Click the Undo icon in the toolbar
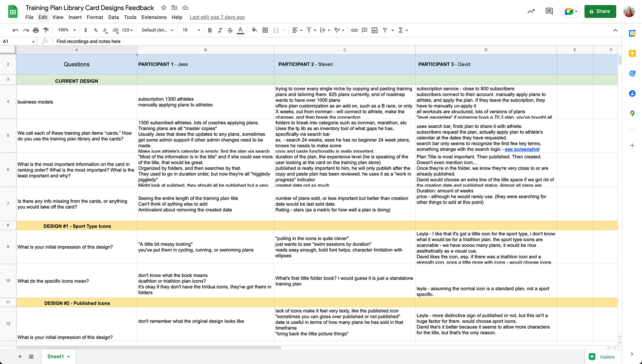The width and height of the screenshot is (642, 364). coord(15,30)
